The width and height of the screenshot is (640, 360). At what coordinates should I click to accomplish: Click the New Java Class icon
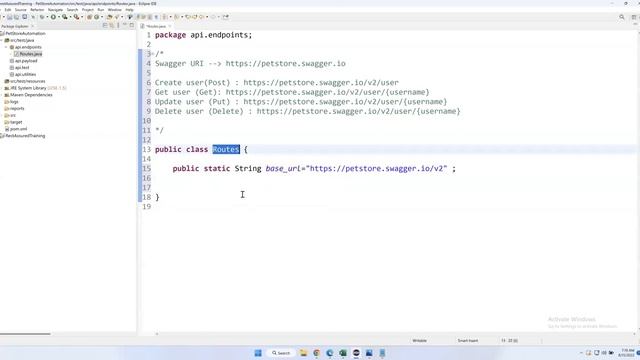coord(97,17)
